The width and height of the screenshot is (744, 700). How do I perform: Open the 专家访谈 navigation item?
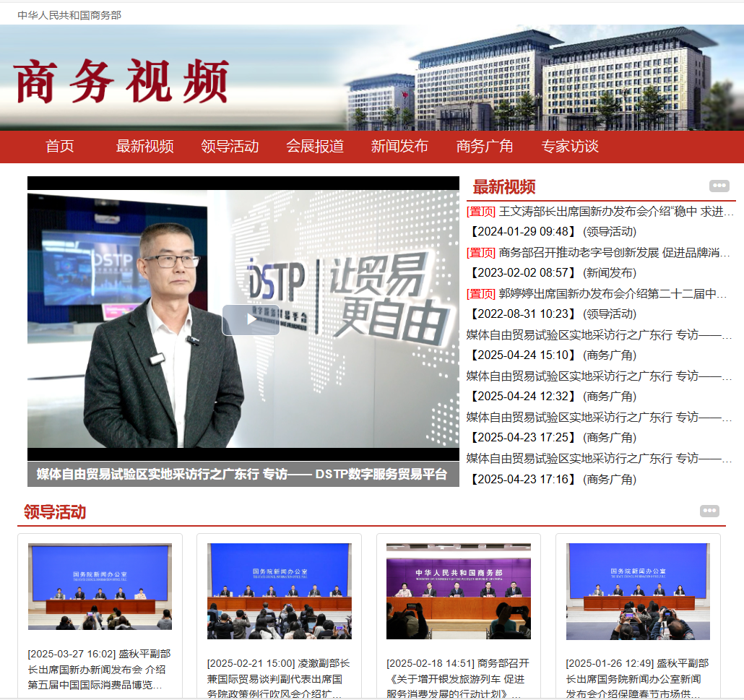point(570,146)
